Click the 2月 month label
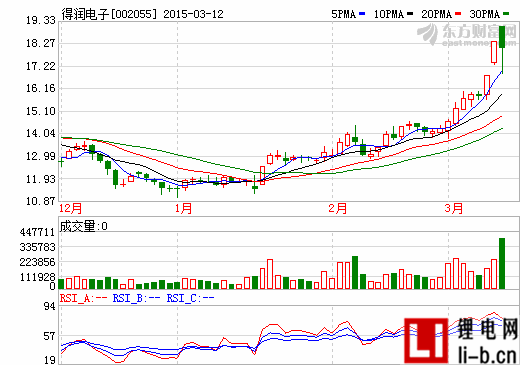520x365 pixels. [x=338, y=208]
